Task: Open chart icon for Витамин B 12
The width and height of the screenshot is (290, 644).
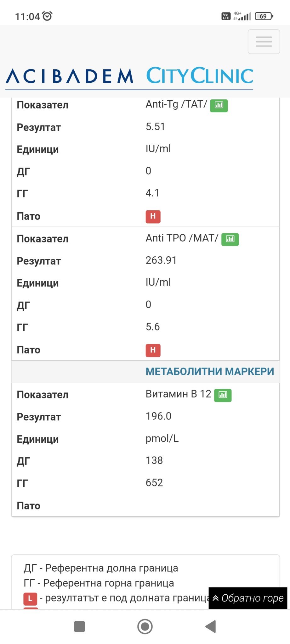Action: coord(223,395)
